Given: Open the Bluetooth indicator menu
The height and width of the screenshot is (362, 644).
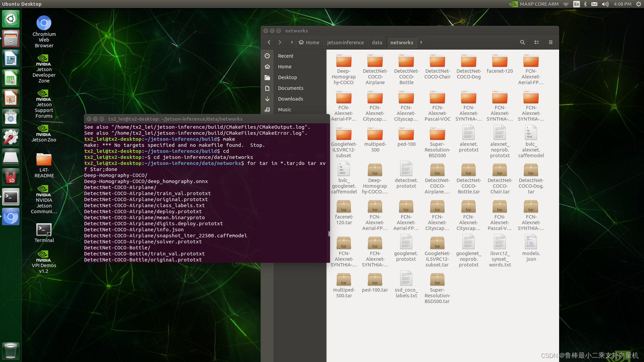Looking at the screenshot, I should pyautogui.click(x=585, y=4).
